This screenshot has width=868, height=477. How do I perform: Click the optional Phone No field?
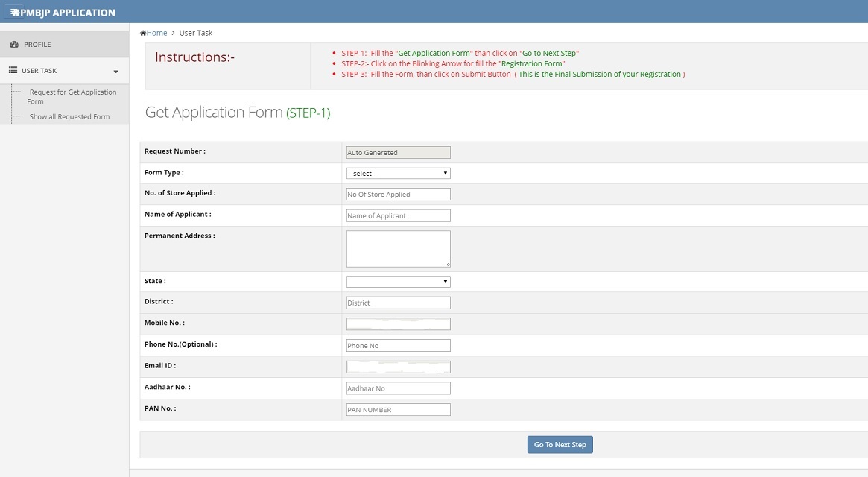pos(398,345)
